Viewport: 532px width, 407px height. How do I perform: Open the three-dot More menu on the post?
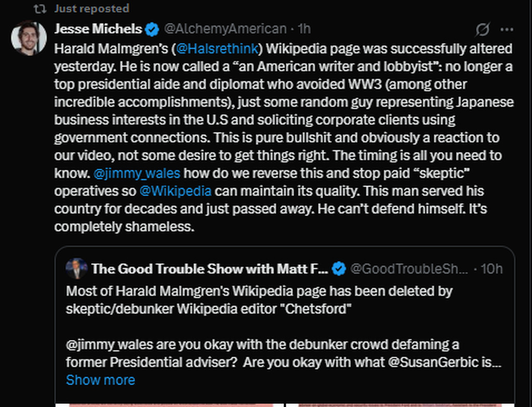(507, 30)
